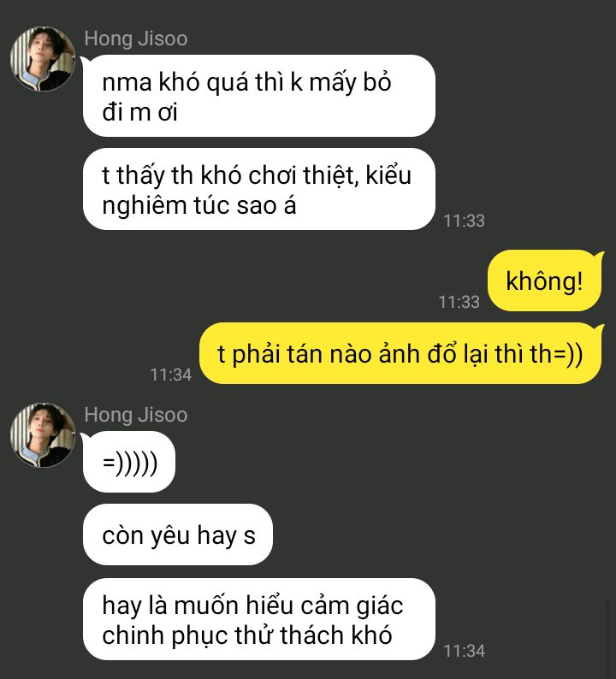The height and width of the screenshot is (679, 616).
Task: Select the message 'hay là muốn hiểu cảm giác chinh phục thử thách khó'
Action: 258,619
